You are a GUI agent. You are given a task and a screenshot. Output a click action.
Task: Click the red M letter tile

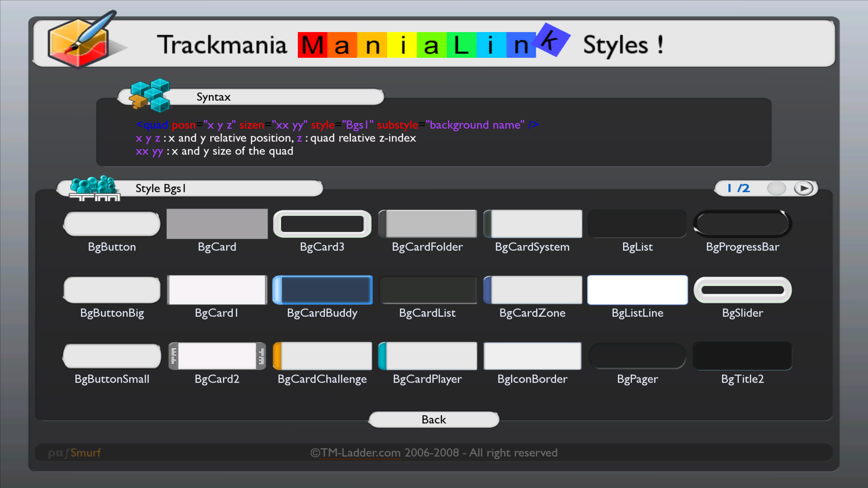tap(312, 45)
